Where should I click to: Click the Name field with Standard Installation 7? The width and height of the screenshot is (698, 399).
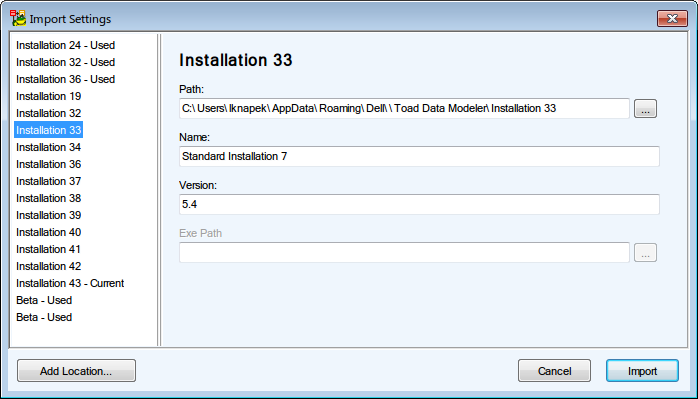coord(419,156)
